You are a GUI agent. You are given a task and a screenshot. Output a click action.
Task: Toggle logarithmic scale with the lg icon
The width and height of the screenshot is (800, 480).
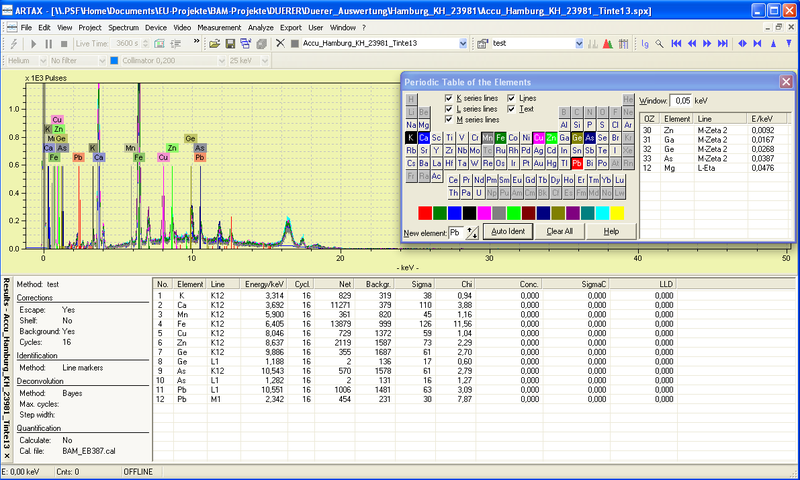(645, 44)
